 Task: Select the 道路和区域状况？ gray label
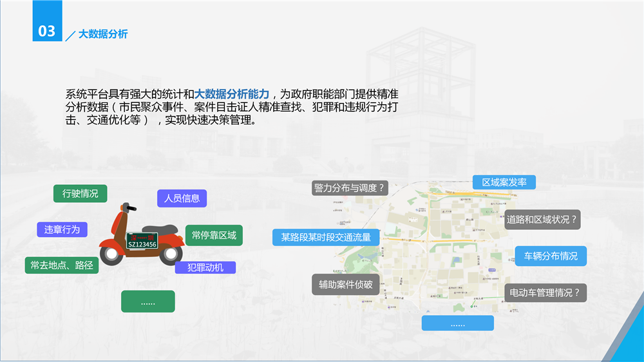pos(542,219)
